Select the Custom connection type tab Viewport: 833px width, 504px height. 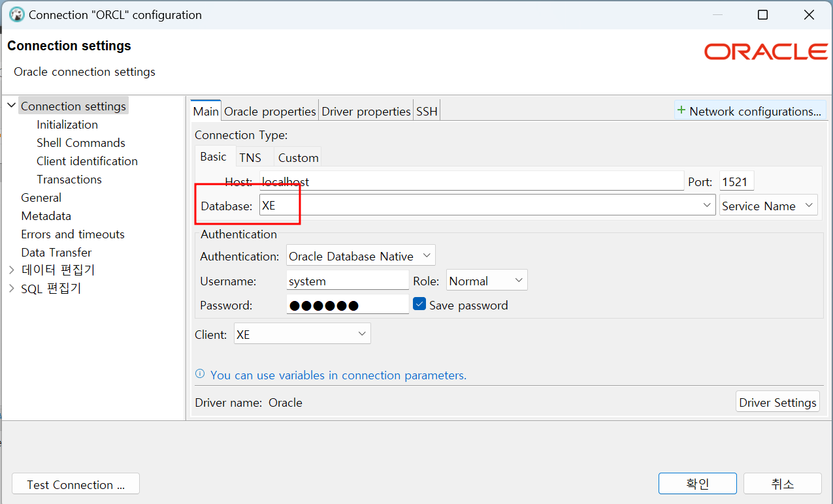click(x=299, y=157)
